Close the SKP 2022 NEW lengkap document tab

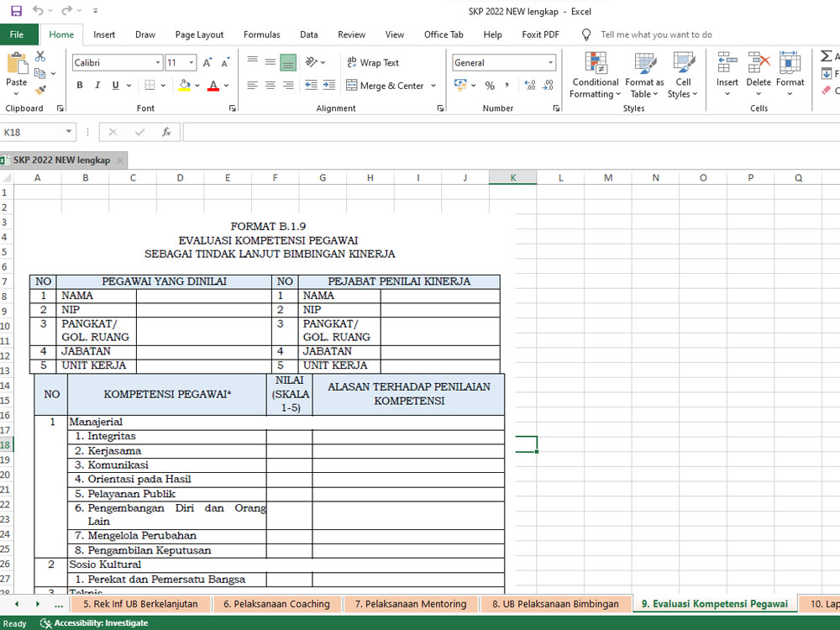coord(120,160)
